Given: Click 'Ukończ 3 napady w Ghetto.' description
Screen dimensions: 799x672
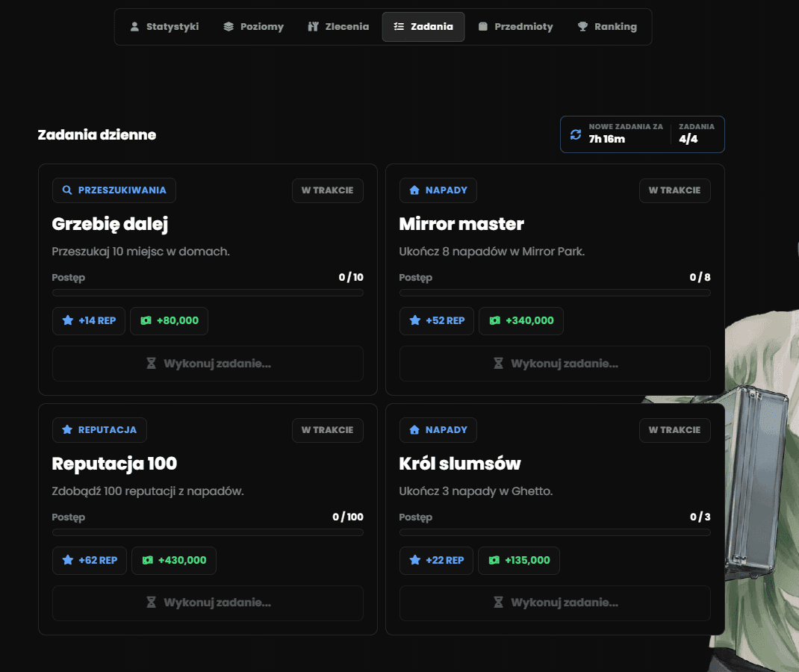Looking at the screenshot, I should (x=476, y=491).
